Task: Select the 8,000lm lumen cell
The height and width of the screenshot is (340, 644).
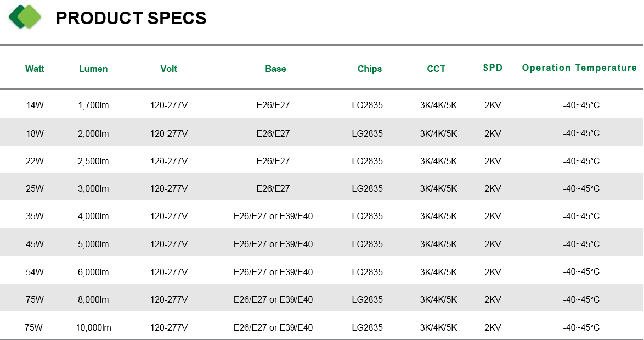Action: click(x=93, y=299)
